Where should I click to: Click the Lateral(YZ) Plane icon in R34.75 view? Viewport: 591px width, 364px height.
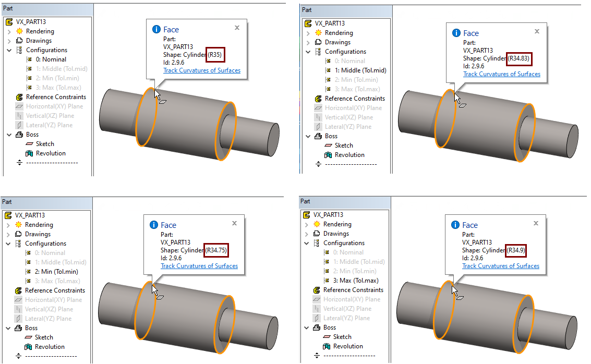18,319
